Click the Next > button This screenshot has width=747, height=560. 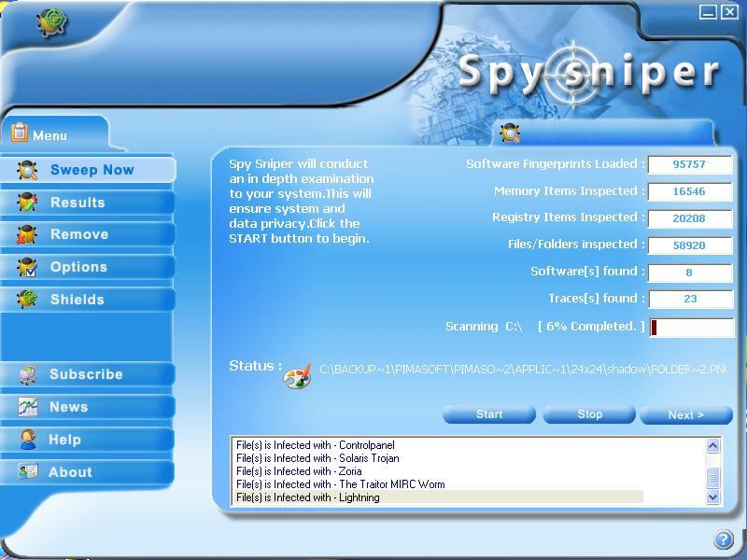[686, 414]
